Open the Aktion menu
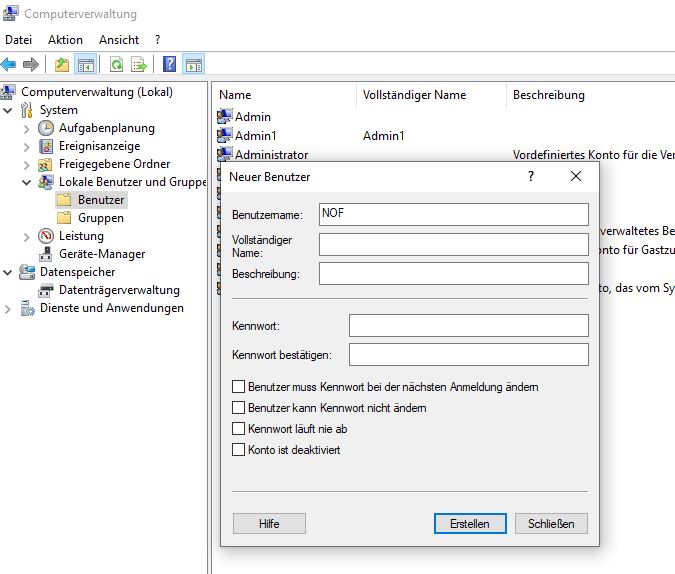This screenshot has height=574, width=675. click(66, 39)
